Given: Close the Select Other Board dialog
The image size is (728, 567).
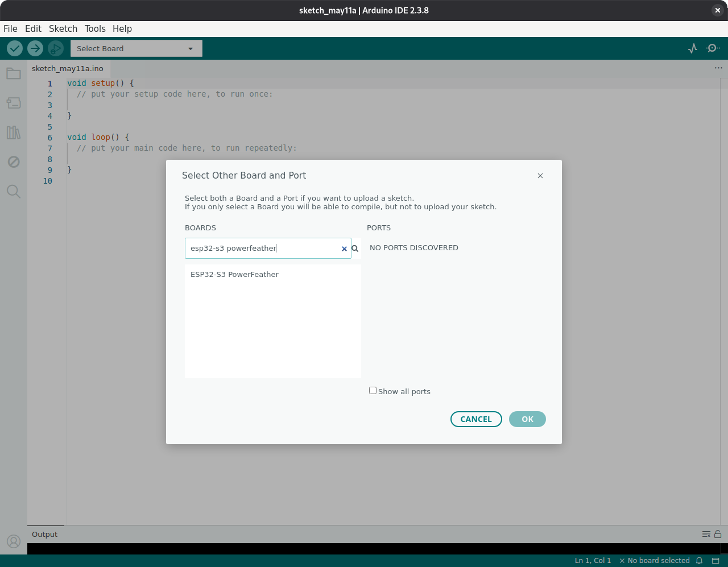Looking at the screenshot, I should click(540, 176).
